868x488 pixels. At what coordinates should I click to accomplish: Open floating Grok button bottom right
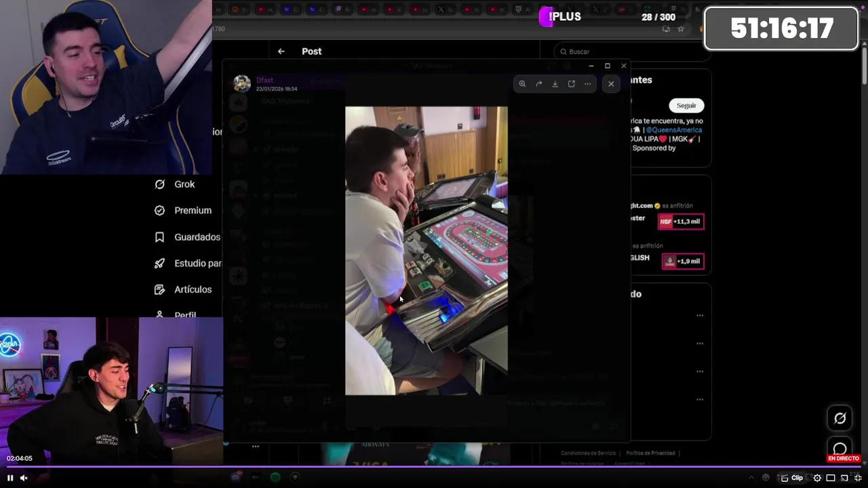tap(840, 418)
